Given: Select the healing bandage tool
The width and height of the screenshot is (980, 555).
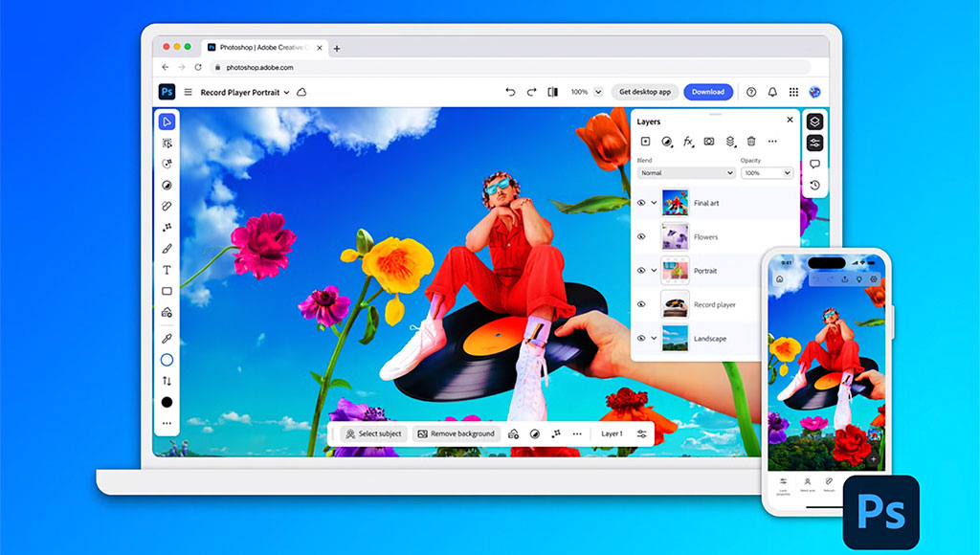Looking at the screenshot, I should click(x=167, y=207).
